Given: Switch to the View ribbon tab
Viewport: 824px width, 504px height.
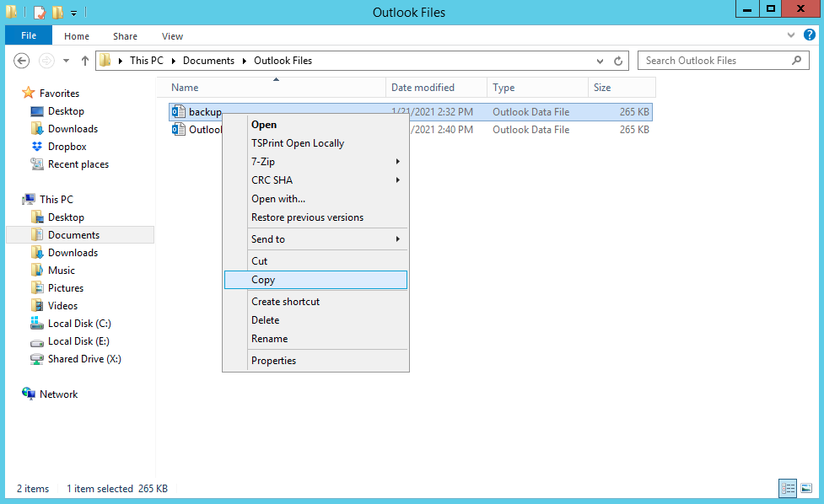Looking at the screenshot, I should tap(172, 36).
